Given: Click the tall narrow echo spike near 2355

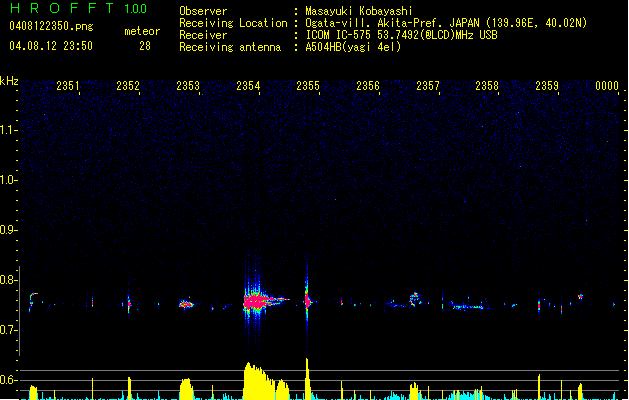Looking at the screenshot, I should (x=307, y=300).
